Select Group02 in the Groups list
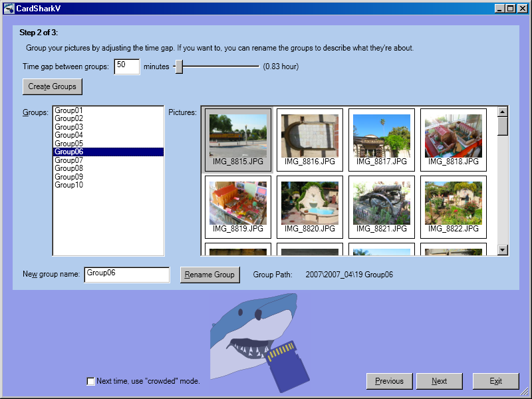The height and width of the screenshot is (399, 532). [x=108, y=118]
